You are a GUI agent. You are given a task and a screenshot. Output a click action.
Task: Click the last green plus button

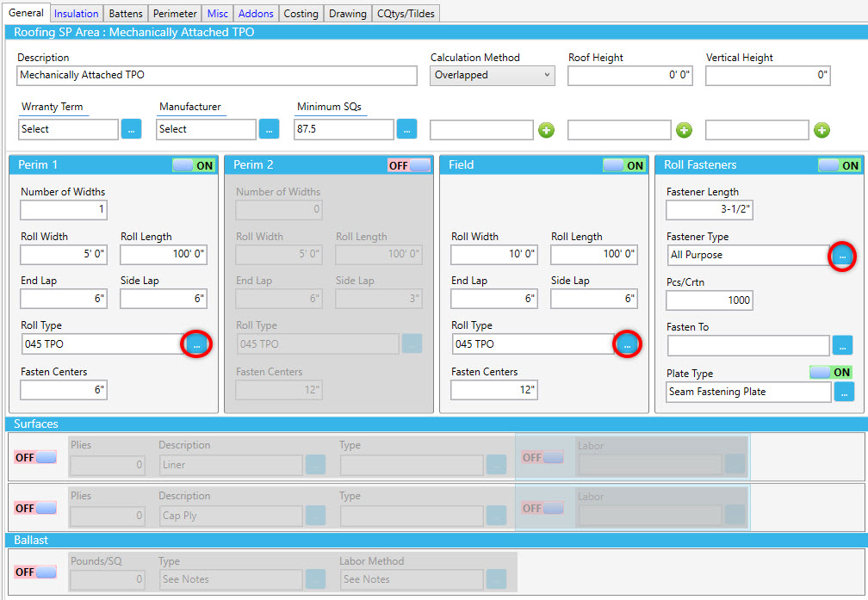[x=822, y=130]
